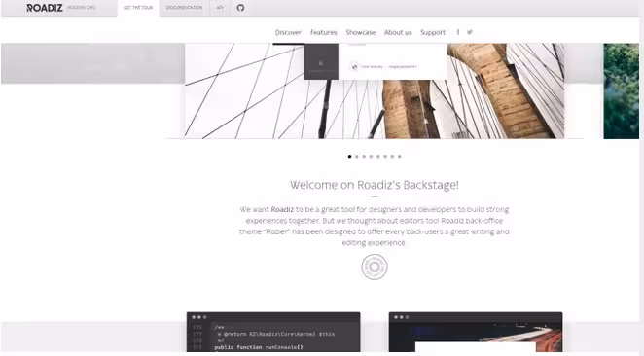
Task: Open the Discover menu item
Action: pos(288,32)
